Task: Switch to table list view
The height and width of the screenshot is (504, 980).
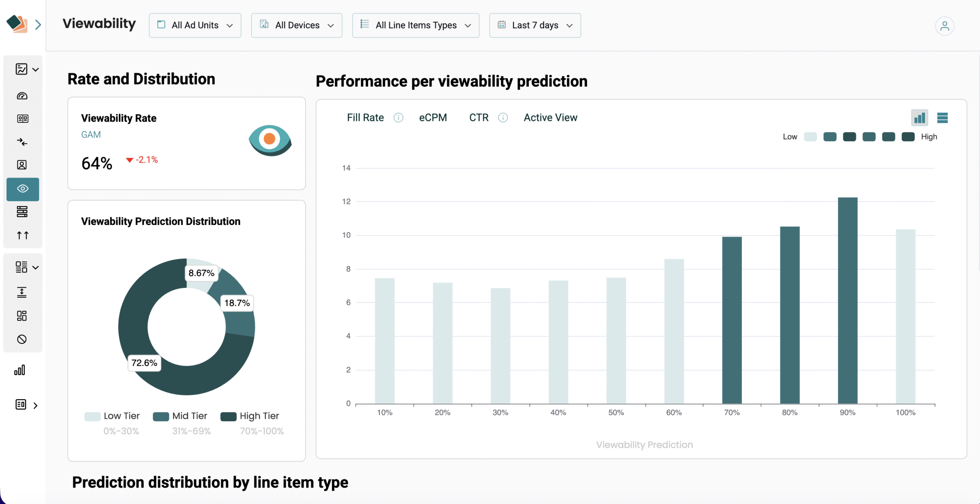Action: coord(942,118)
